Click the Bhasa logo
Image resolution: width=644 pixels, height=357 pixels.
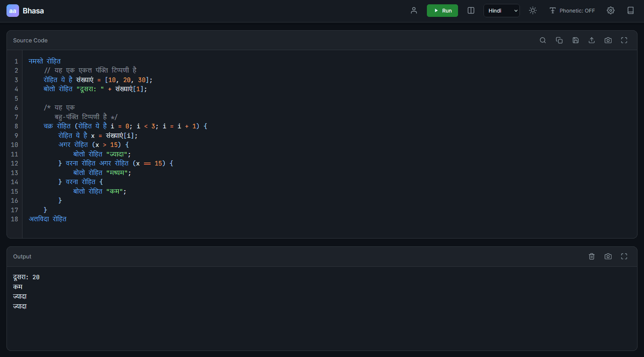25,10
